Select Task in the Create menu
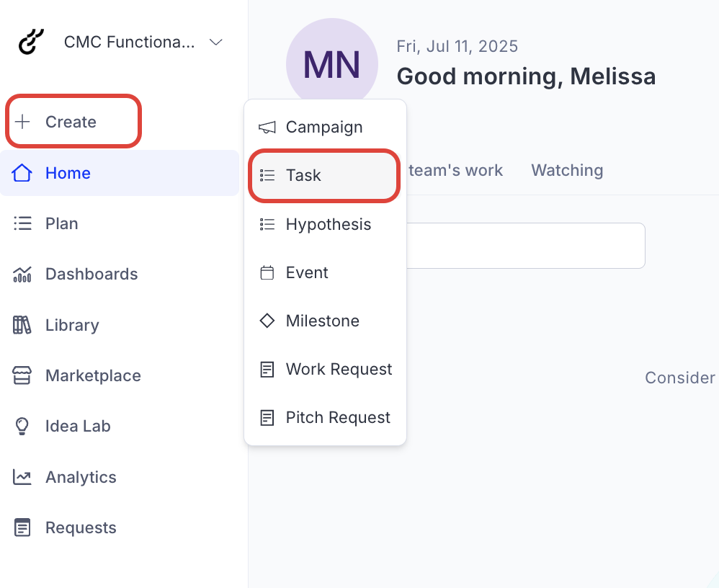 coord(323,175)
